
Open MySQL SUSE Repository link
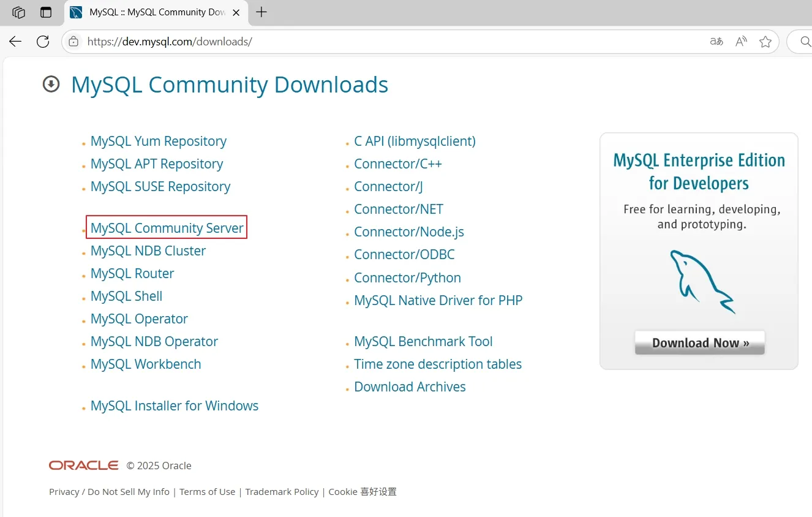pos(160,186)
